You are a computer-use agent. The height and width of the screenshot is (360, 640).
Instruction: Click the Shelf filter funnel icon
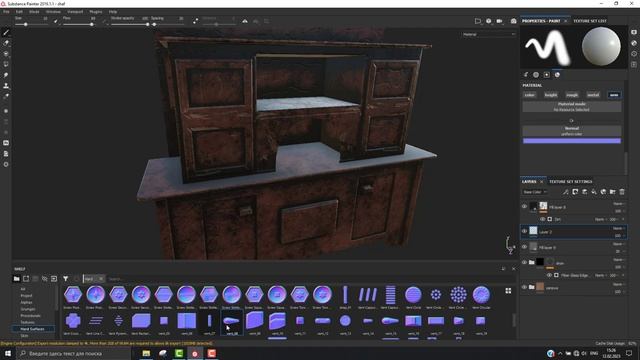coord(65,279)
